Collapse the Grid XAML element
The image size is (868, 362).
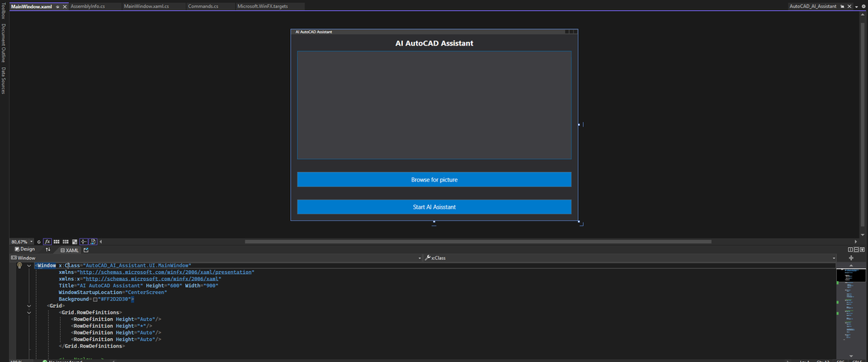pyautogui.click(x=29, y=306)
